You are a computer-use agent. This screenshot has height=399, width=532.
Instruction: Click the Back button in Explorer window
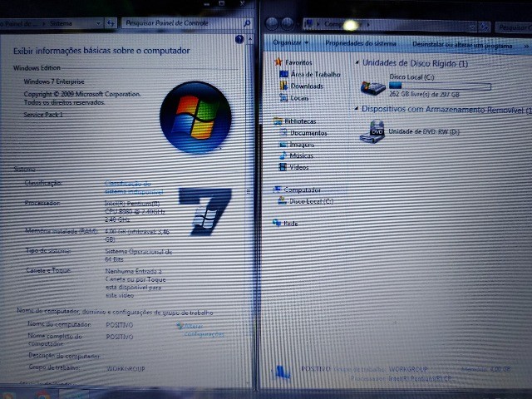tap(272, 24)
